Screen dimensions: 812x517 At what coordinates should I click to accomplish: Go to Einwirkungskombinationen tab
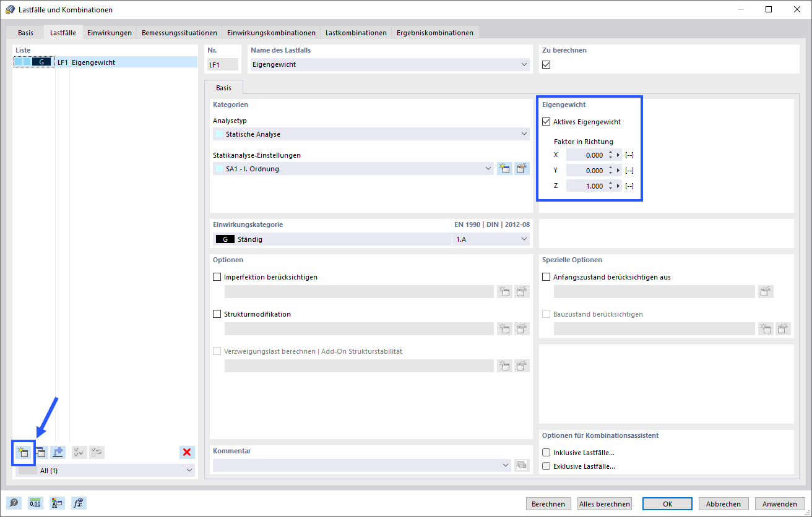(x=271, y=33)
